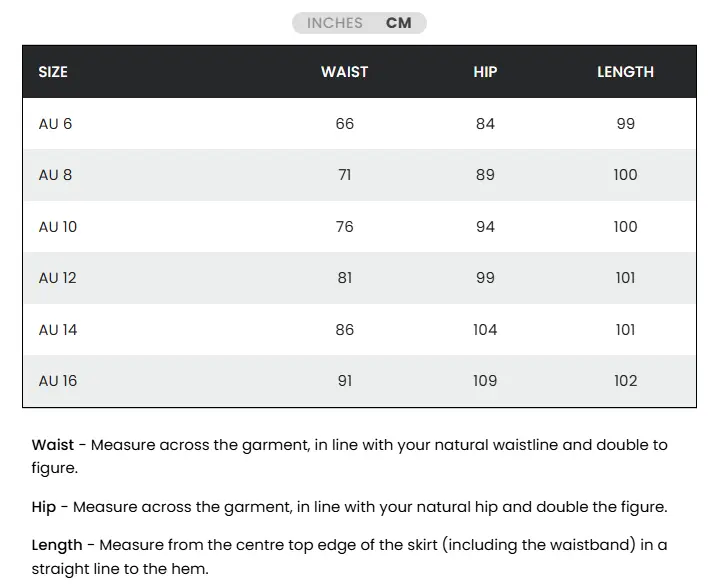Screen dimensions: 718x586
Task: Click the LENGTH column header
Action: (x=625, y=72)
